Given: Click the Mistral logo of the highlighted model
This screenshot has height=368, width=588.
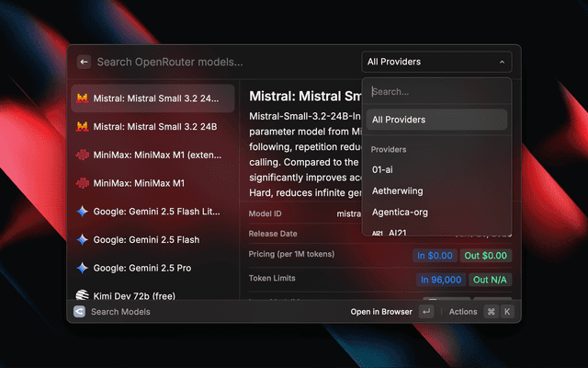Looking at the screenshot, I should 83,98.
